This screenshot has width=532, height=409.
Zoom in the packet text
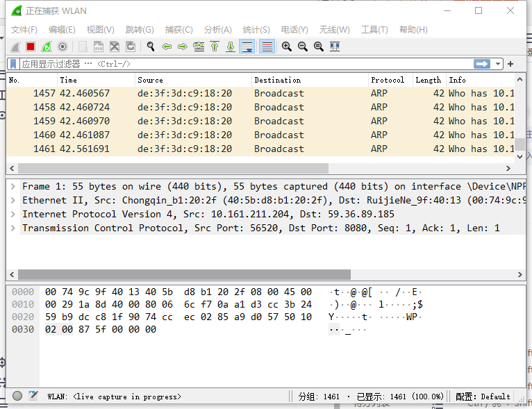[287, 47]
